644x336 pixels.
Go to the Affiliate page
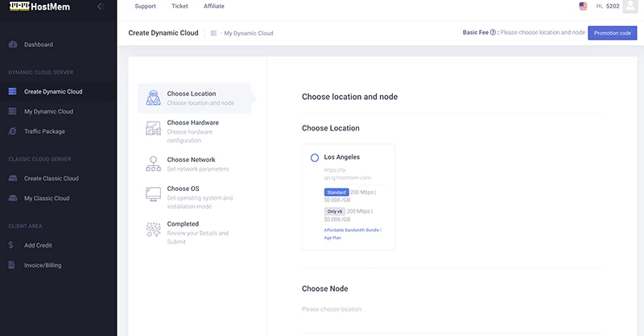(214, 6)
